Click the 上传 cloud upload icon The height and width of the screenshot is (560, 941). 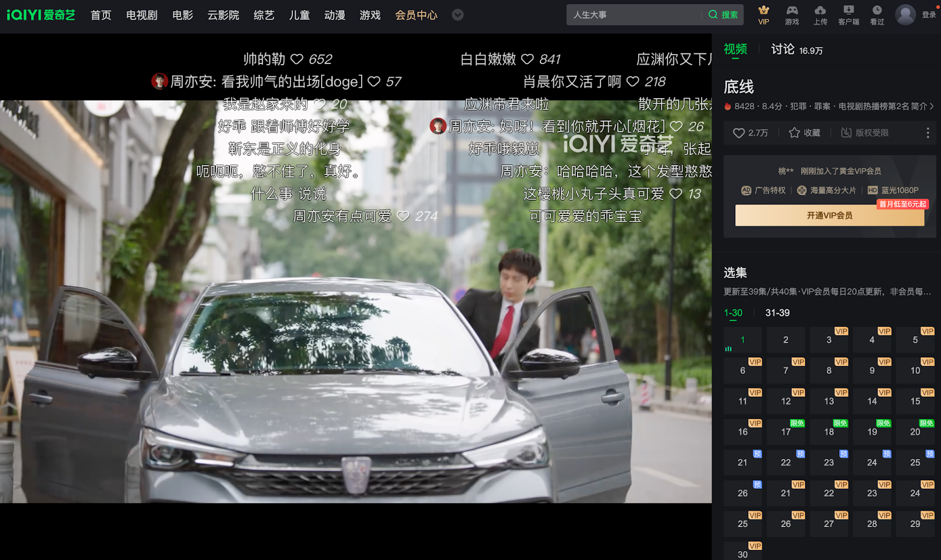[x=820, y=11]
